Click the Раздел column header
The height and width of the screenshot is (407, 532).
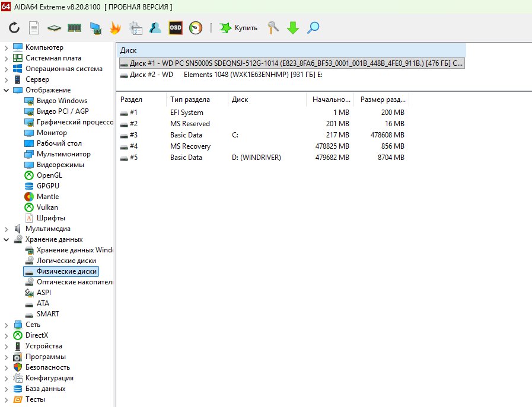(x=141, y=100)
